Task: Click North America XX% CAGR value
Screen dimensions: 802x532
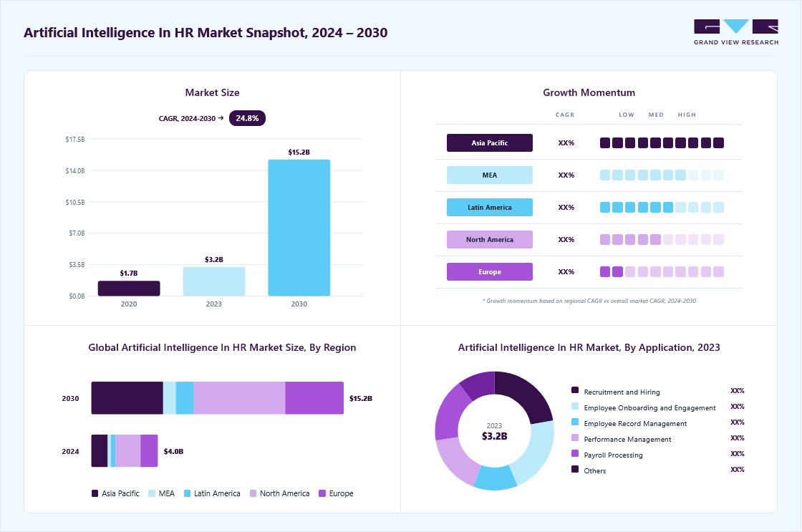Action: (566, 240)
